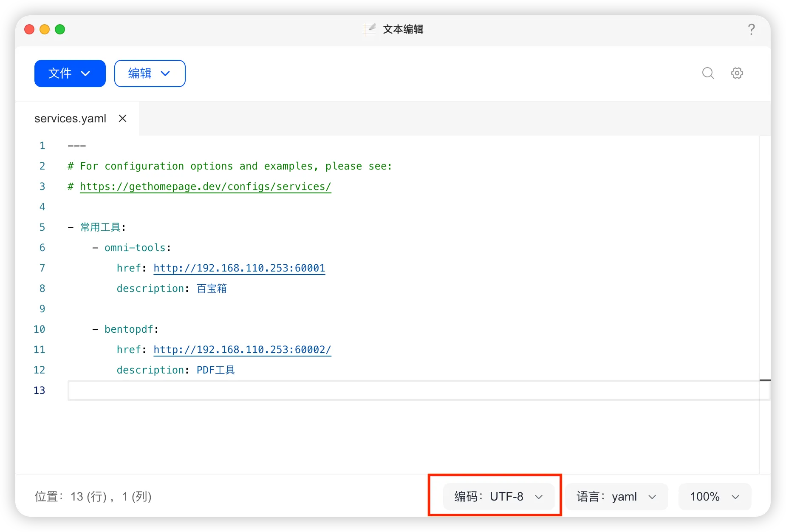Click the bentopdf key on line 10

pyautogui.click(x=129, y=329)
